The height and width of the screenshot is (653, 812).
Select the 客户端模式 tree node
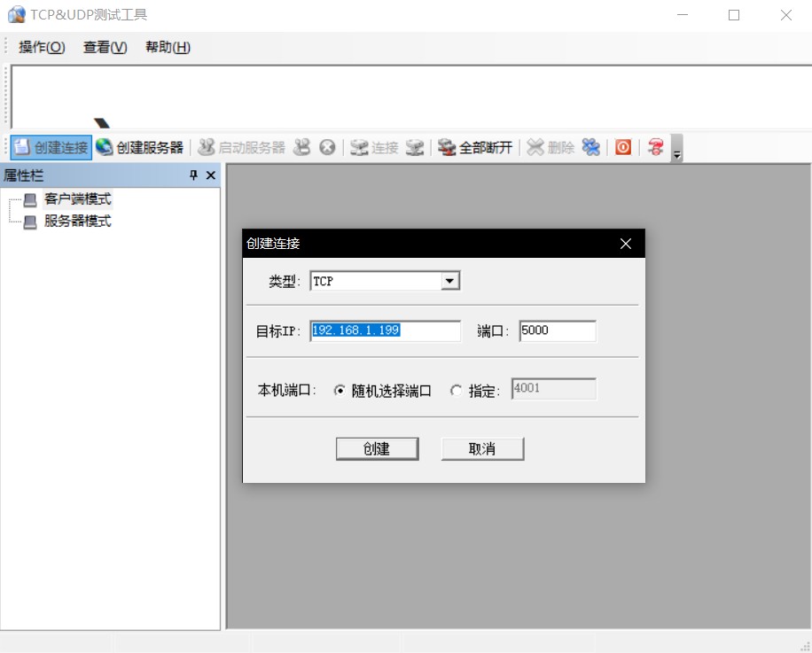point(78,198)
